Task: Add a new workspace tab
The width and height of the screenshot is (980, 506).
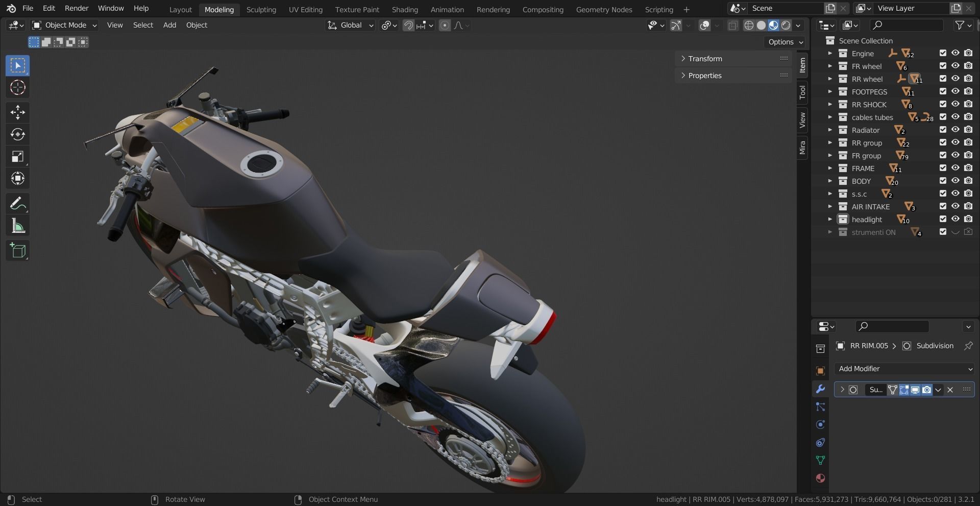Action: coord(687,10)
